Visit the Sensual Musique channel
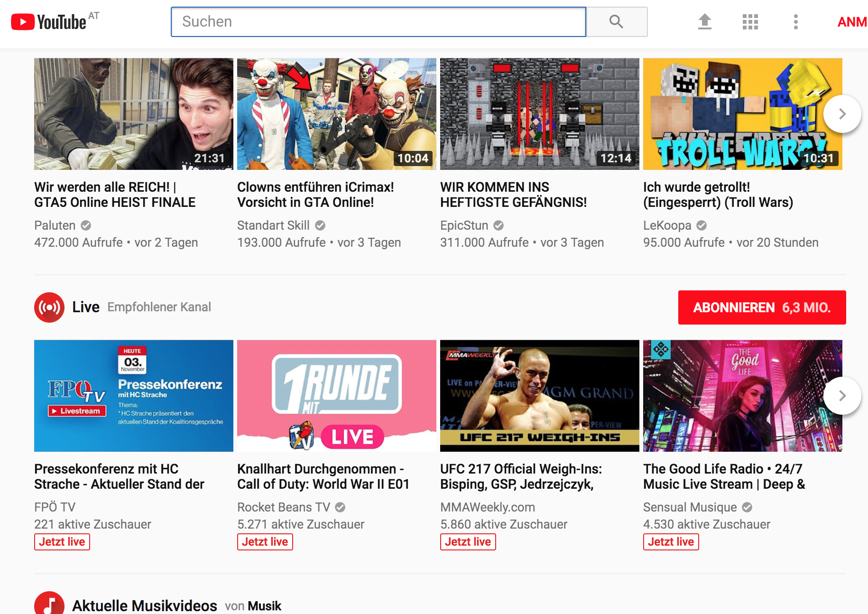Screen dimensions: 868x614 click(690, 507)
